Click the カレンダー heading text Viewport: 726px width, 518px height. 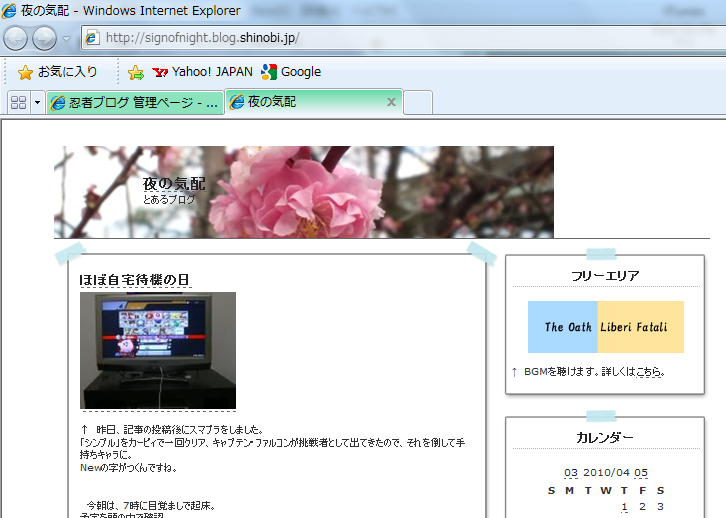pyautogui.click(x=605, y=437)
